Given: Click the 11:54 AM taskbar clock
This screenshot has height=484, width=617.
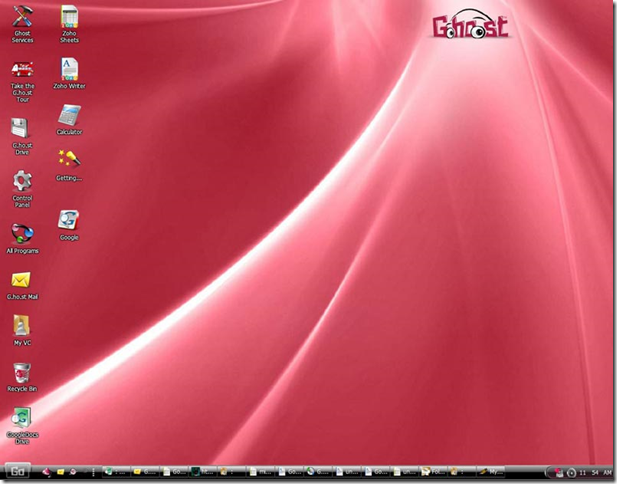Looking at the screenshot, I should coord(595,473).
